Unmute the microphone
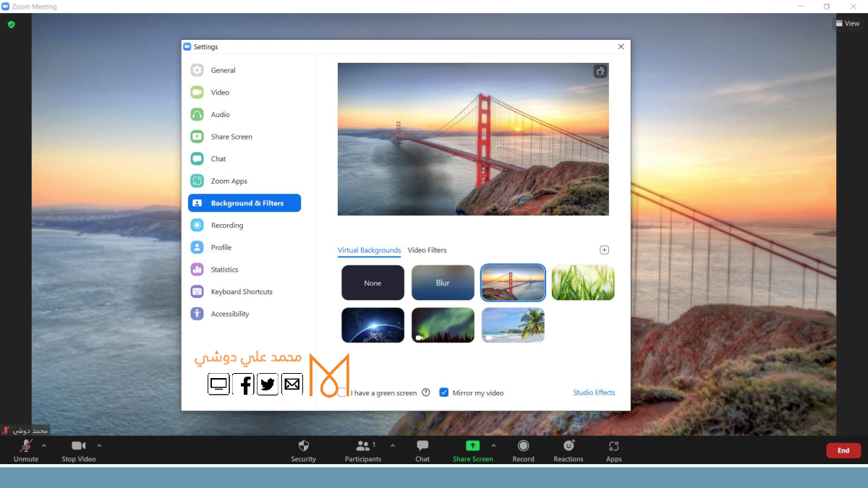868x488 pixels. (26, 446)
